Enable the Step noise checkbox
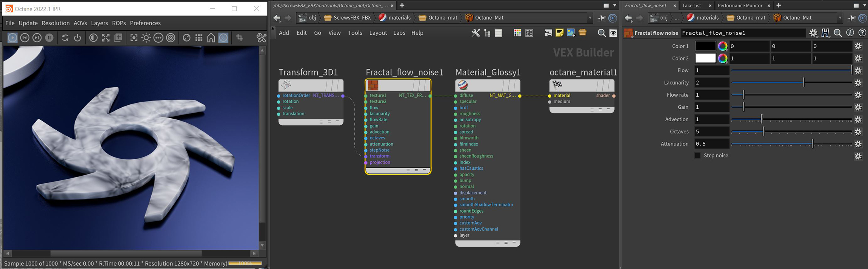The image size is (868, 269). pos(697,156)
